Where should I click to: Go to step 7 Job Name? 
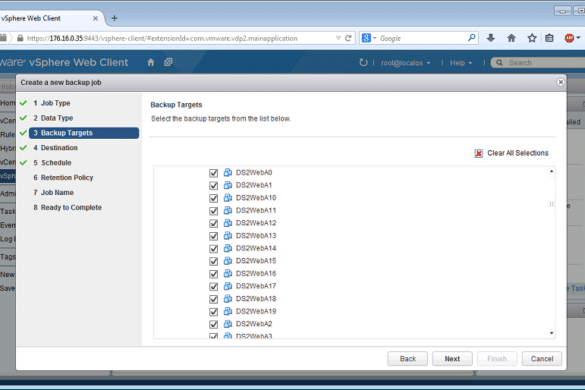pos(53,193)
